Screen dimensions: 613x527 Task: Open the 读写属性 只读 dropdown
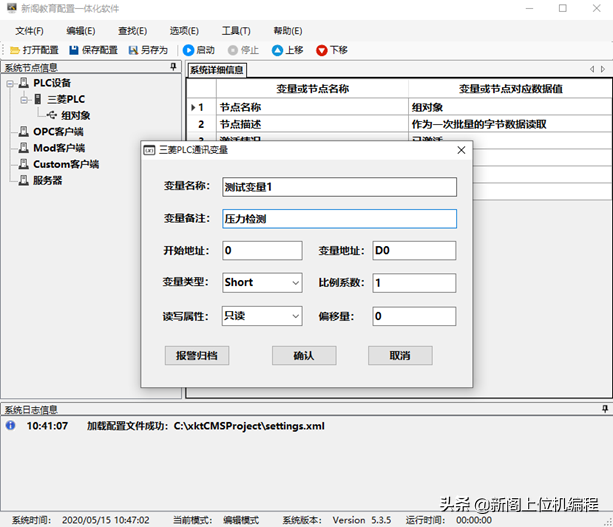pos(296,316)
